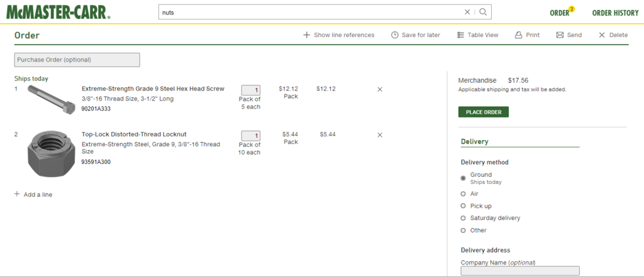
Task: Click the Print option
Action: coord(528,35)
